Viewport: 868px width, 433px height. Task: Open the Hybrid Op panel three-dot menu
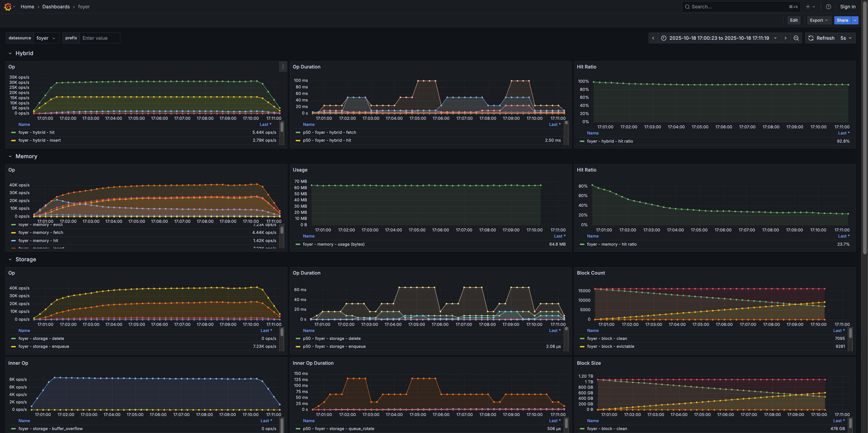pyautogui.click(x=283, y=67)
